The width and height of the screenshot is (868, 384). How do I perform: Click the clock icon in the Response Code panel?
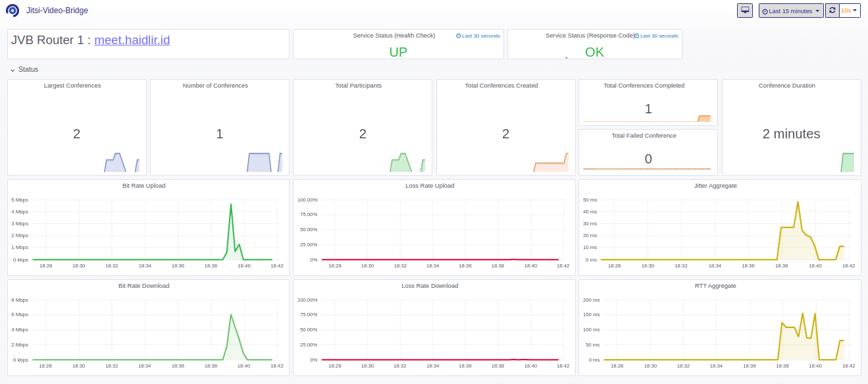(x=636, y=36)
